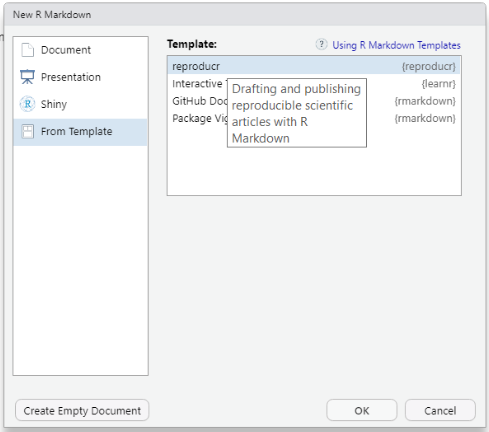489x432 pixels.
Task: Select the reproducr template row
Action: (314, 66)
